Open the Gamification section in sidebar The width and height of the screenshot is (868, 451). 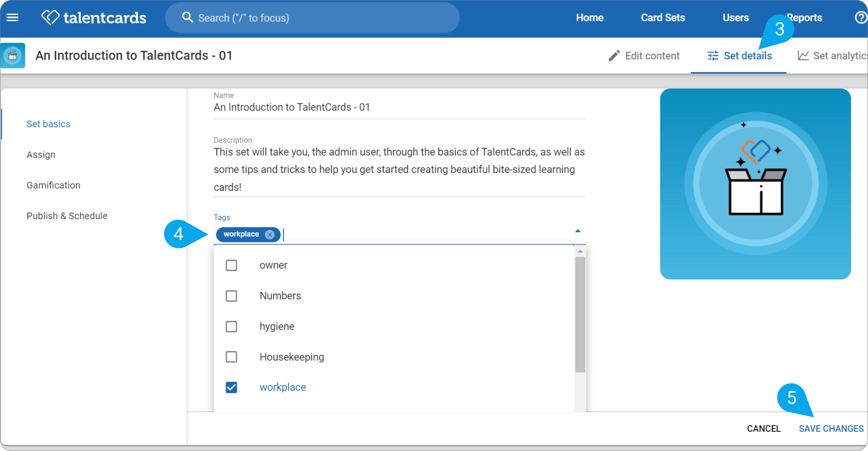tap(54, 186)
